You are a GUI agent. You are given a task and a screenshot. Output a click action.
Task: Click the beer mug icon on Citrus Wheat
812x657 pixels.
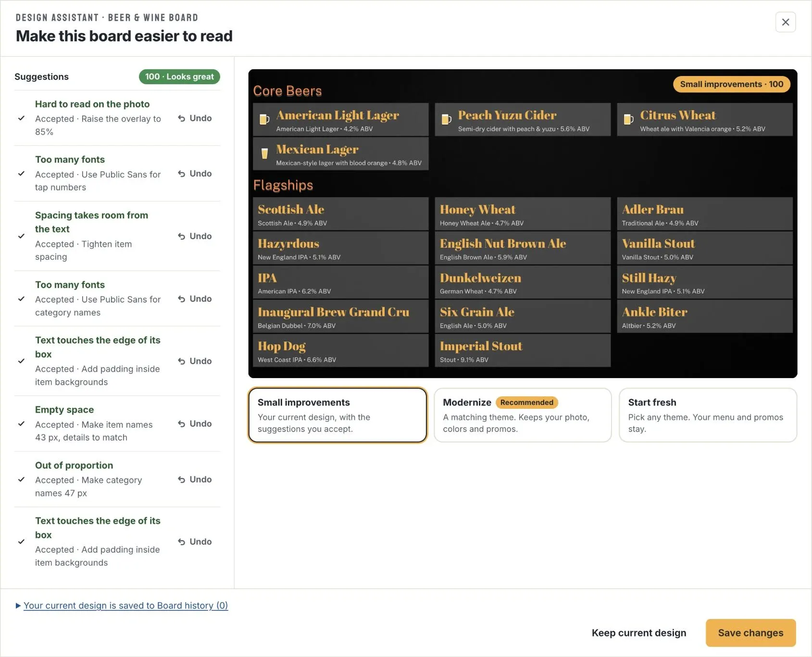coord(628,119)
